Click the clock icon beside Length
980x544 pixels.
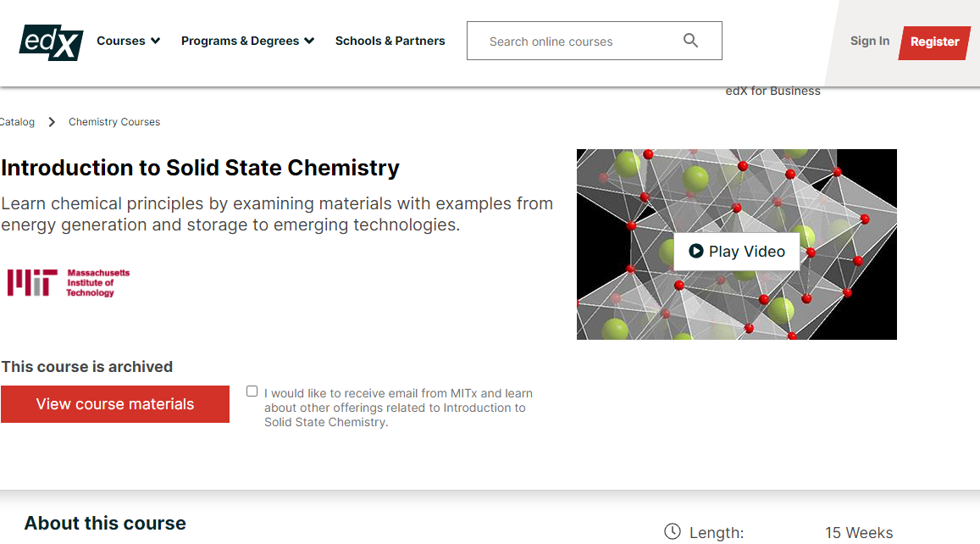(x=672, y=531)
